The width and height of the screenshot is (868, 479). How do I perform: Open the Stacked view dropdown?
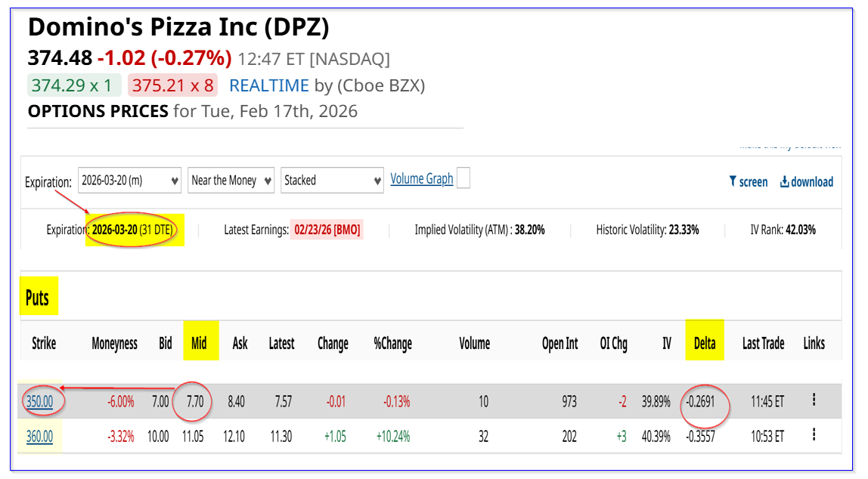332,181
